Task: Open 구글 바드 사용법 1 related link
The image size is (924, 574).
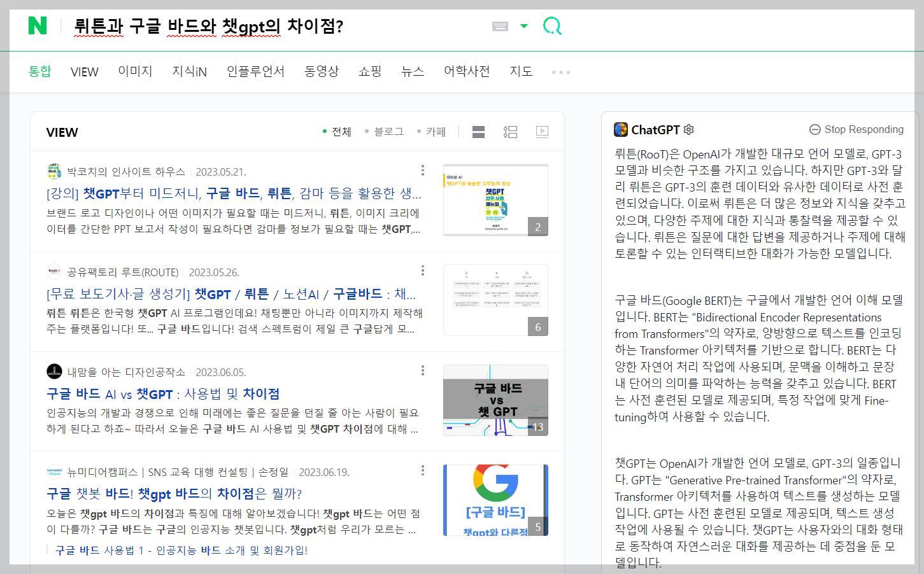Action: tap(181, 550)
